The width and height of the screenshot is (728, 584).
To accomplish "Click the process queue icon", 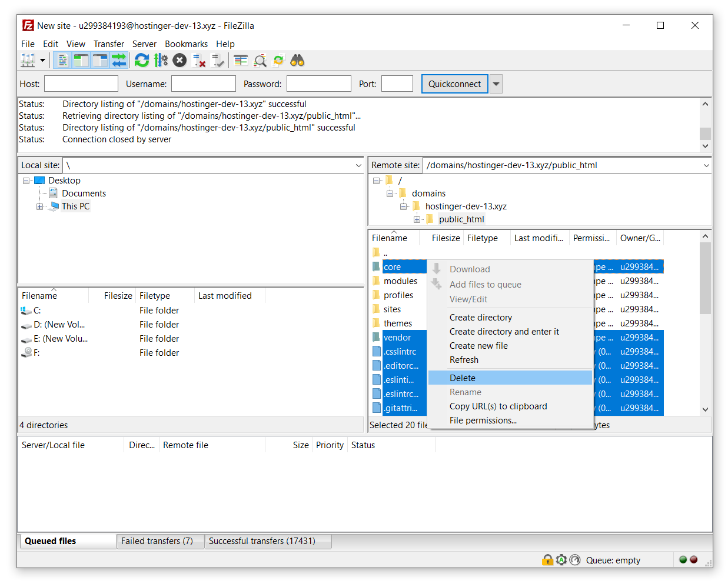I will pyautogui.click(x=161, y=60).
